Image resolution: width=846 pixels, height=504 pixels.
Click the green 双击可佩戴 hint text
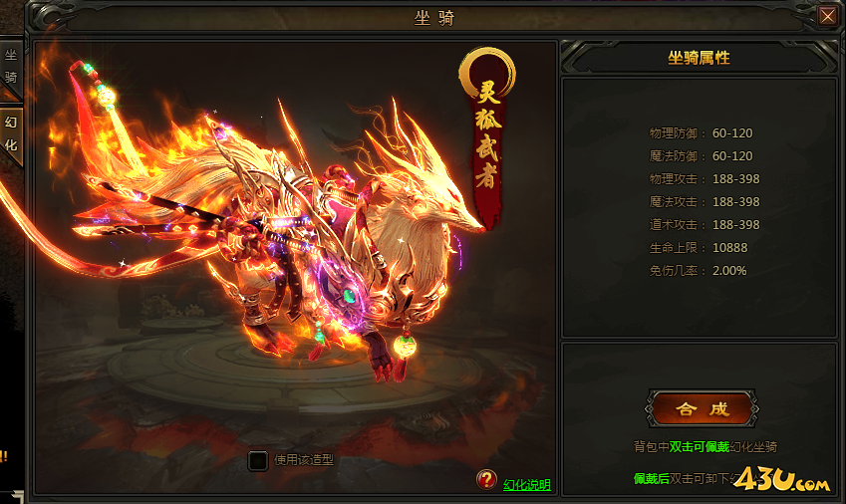pos(700,447)
